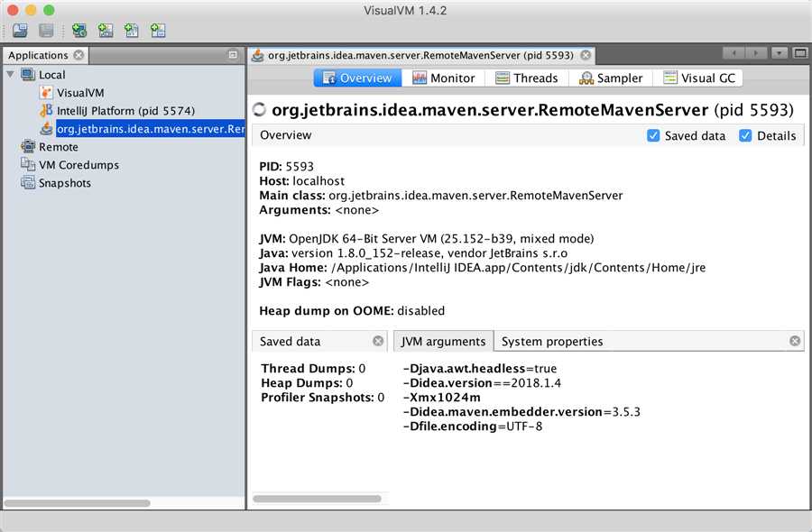Open the Sampler tab
The height and width of the screenshot is (532, 812).
pos(611,78)
